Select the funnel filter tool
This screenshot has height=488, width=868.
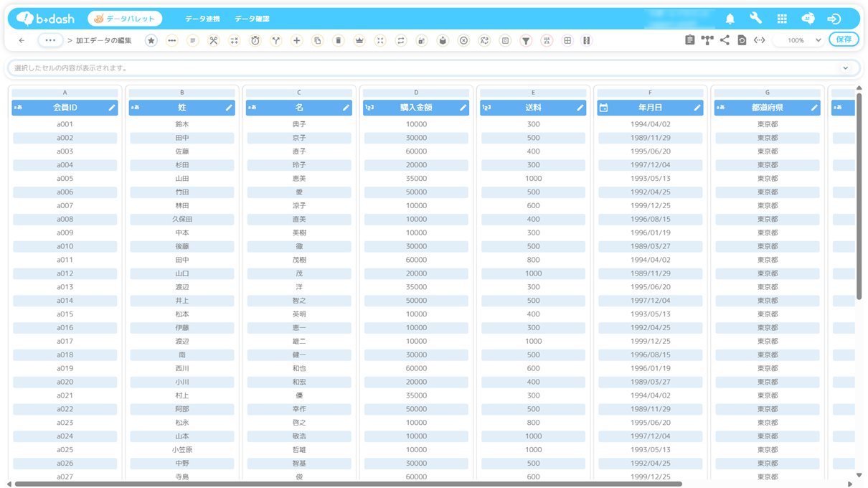[526, 41]
